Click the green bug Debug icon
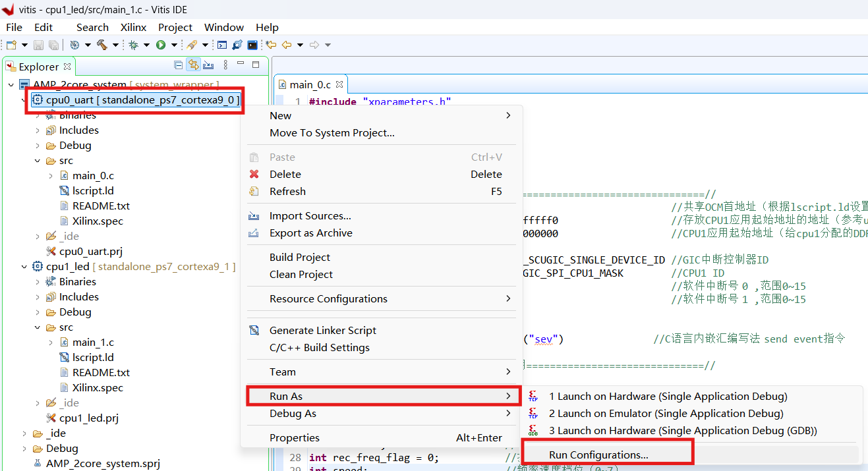This screenshot has width=868, height=471. tap(133, 45)
